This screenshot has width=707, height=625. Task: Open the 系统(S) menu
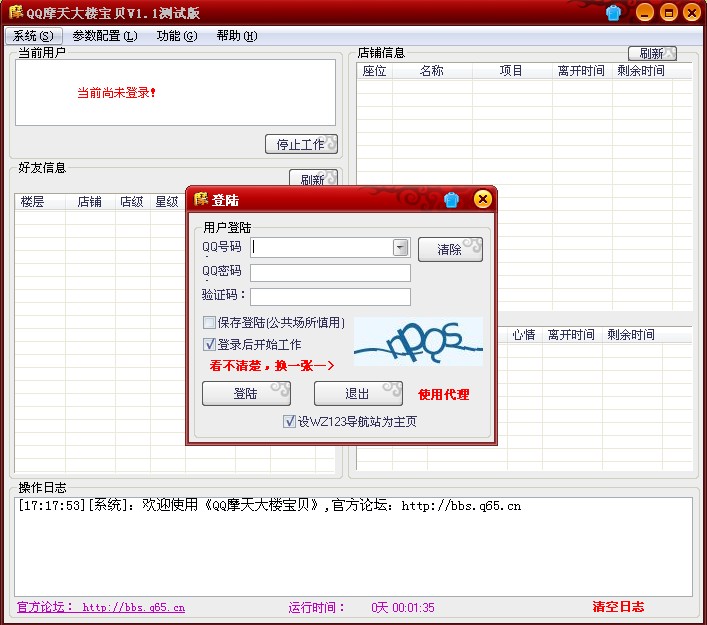[33, 36]
